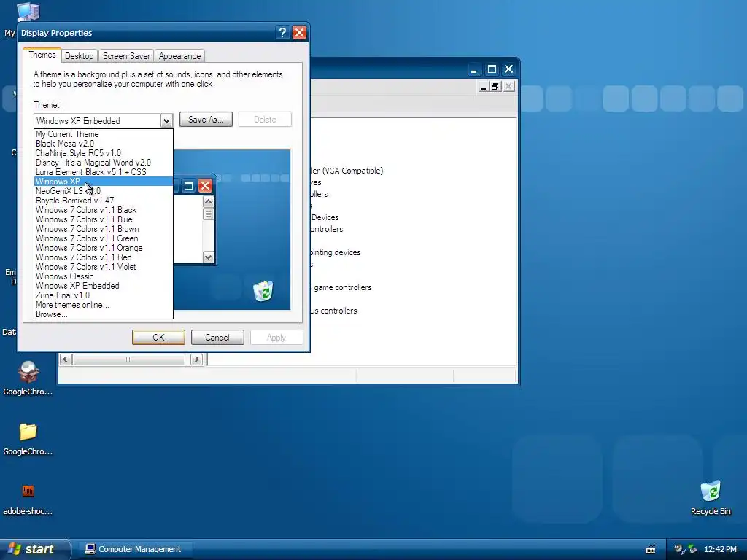The width and height of the screenshot is (747, 560).
Task: Click the Browse... entry in theme list
Action: [104, 314]
